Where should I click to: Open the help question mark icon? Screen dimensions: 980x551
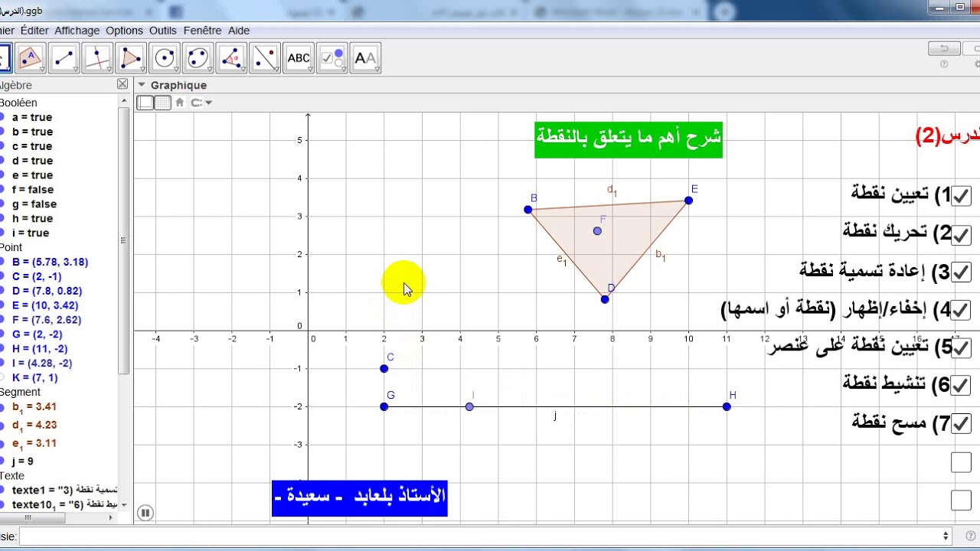coord(943,65)
